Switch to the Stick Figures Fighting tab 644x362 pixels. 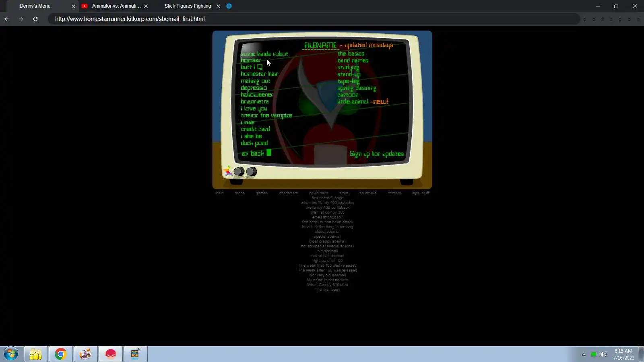click(x=188, y=6)
